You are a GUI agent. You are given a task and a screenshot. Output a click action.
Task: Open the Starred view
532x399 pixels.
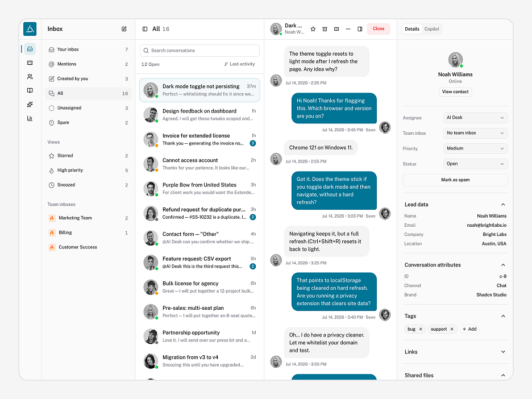pyautogui.click(x=88, y=156)
